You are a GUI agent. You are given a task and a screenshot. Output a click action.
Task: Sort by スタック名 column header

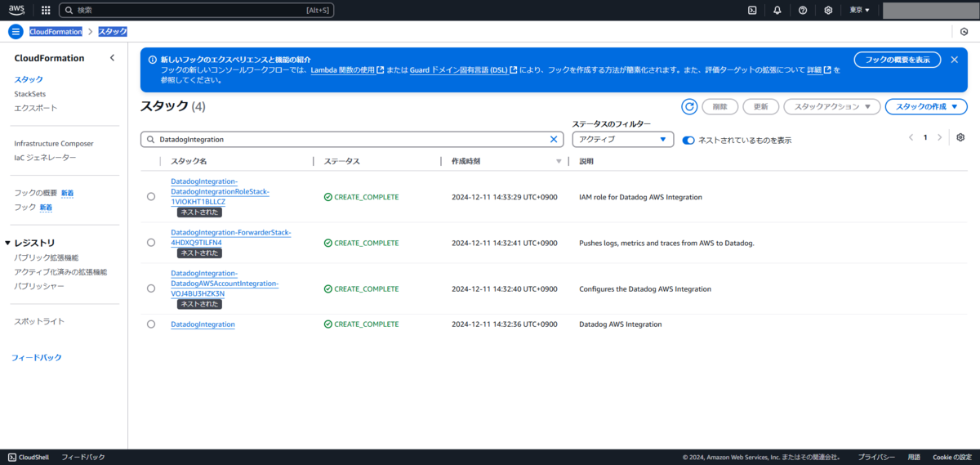pyautogui.click(x=189, y=162)
